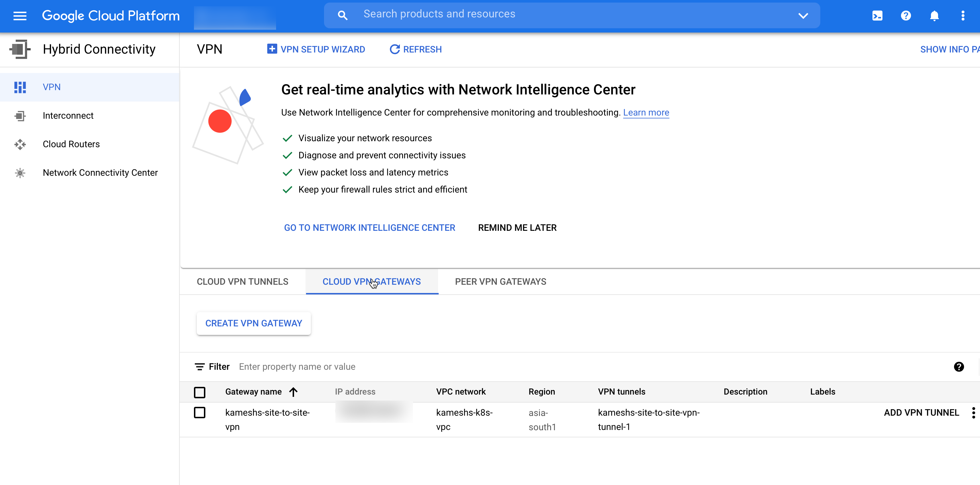Click the Refresh circular arrow icon

click(394, 49)
